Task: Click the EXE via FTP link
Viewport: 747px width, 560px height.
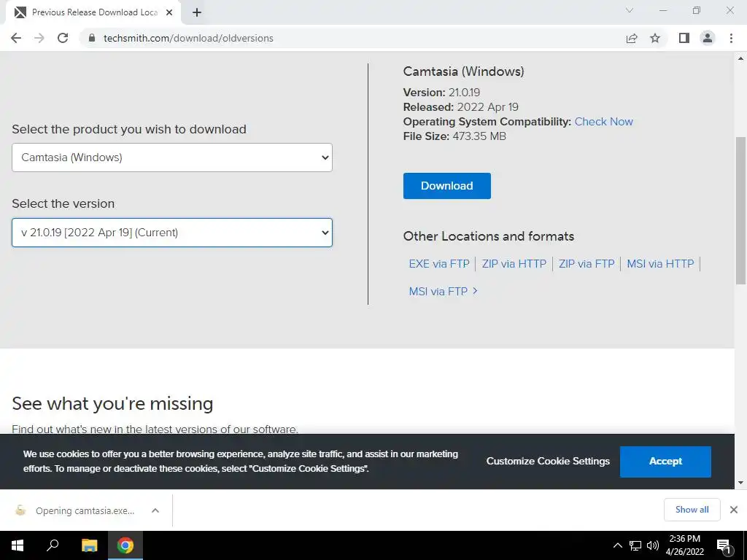Action: click(x=438, y=264)
